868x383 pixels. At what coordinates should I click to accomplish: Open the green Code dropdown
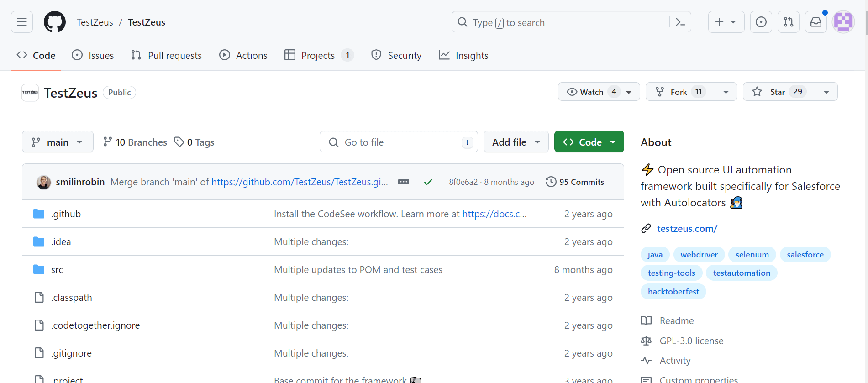click(589, 142)
